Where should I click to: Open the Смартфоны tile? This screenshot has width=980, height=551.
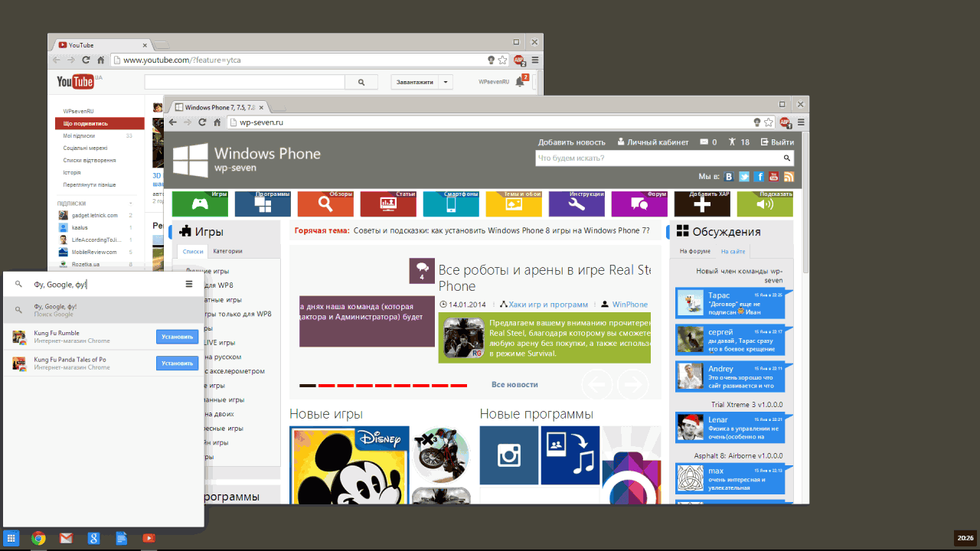pyautogui.click(x=451, y=204)
